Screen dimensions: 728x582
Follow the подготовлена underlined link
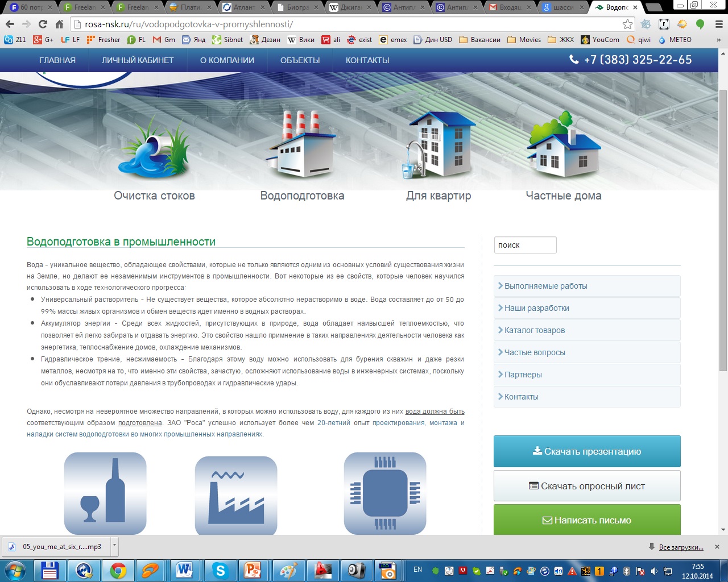coord(140,423)
